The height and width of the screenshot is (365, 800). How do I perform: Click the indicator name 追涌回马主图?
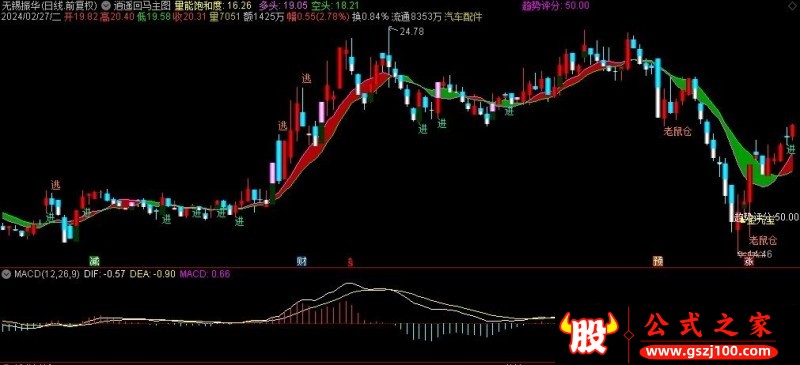click(141, 6)
